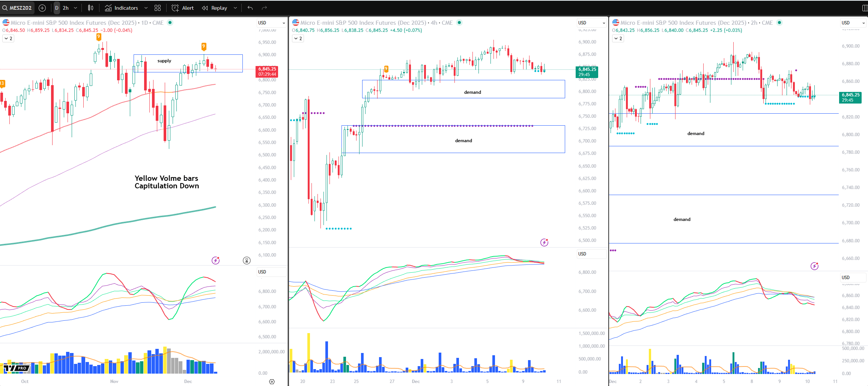This screenshot has height=386, width=868.
Task: Open USD currency dropdown on daily chart
Action: pos(271,23)
